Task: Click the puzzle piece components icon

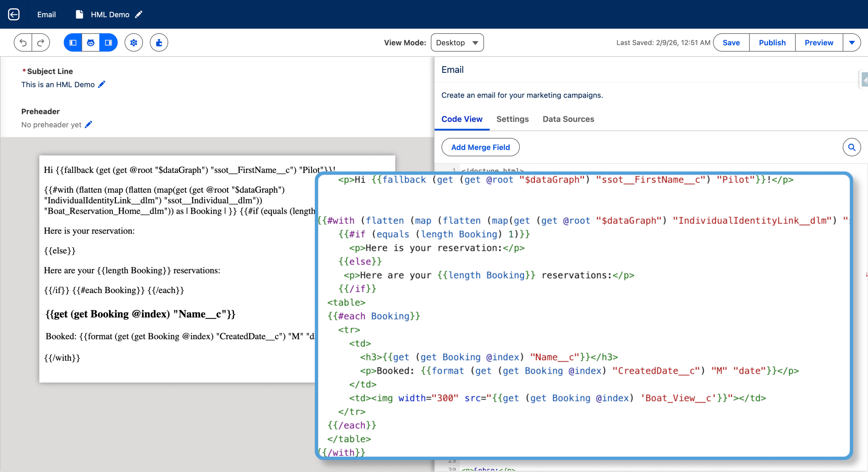Action: 159,43
